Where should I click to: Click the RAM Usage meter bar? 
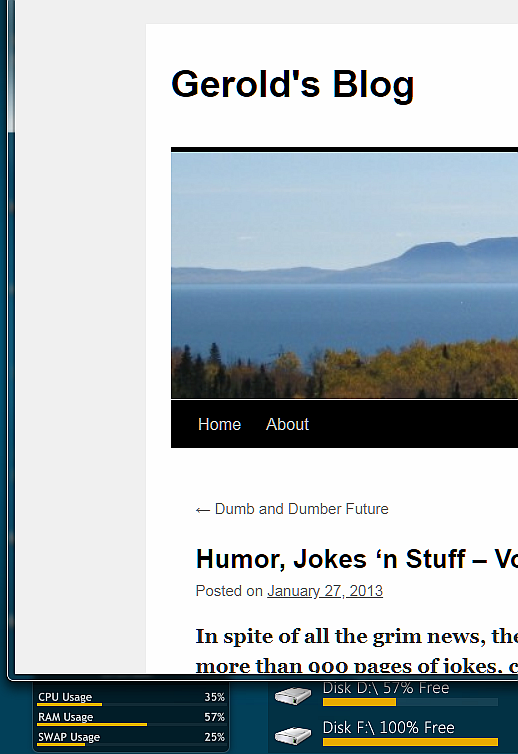(131, 724)
